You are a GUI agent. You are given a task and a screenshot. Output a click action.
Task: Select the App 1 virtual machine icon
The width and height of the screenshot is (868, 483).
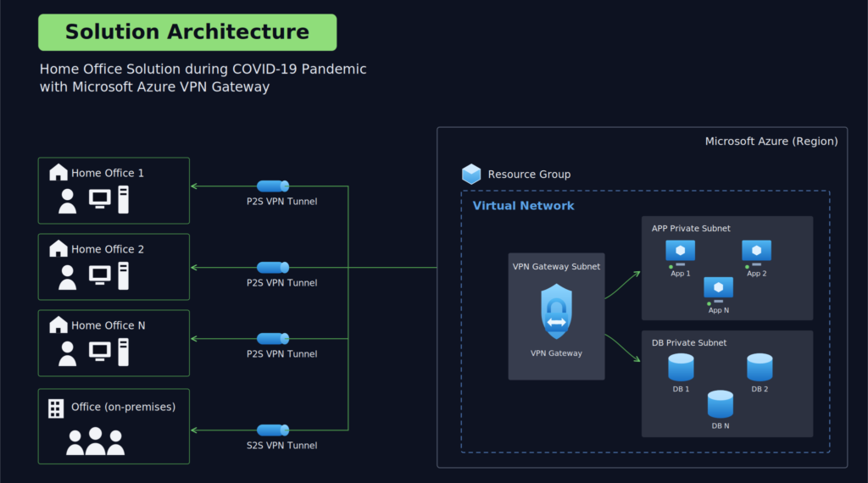pos(681,253)
